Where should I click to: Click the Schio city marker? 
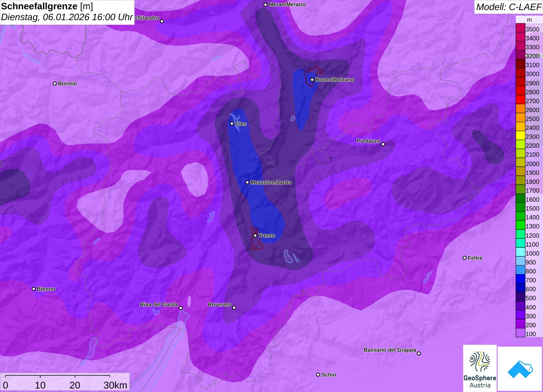pos(318,375)
